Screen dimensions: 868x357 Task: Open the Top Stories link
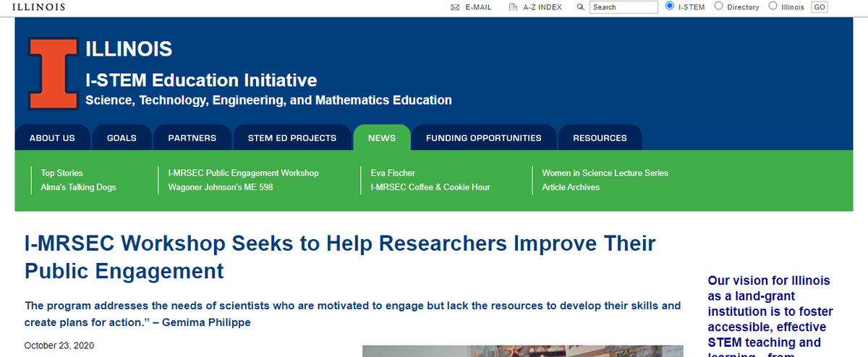point(62,173)
